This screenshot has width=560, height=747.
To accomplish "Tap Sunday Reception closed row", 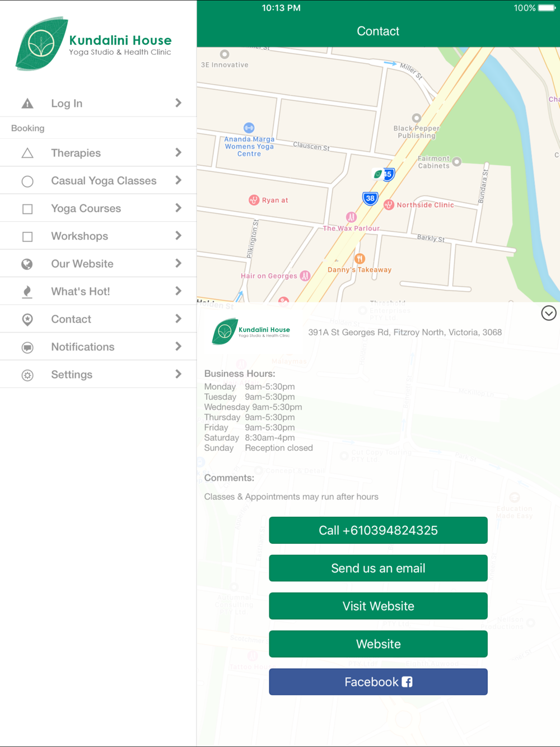I will [x=258, y=447].
